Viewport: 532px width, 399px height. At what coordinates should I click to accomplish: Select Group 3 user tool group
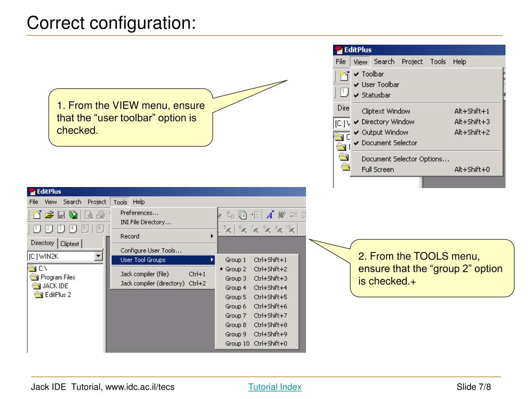click(x=257, y=278)
